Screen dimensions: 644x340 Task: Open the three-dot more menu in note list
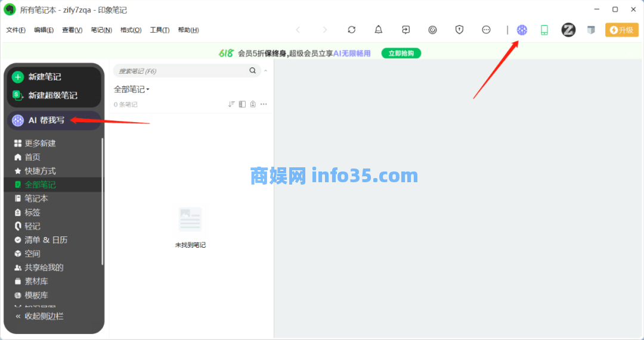(264, 104)
